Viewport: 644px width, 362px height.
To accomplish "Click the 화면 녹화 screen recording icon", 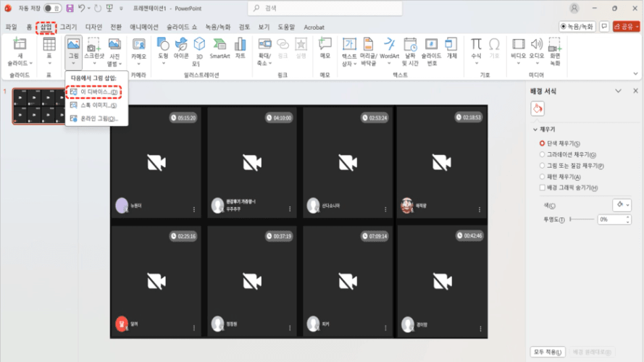I will coord(555,49).
